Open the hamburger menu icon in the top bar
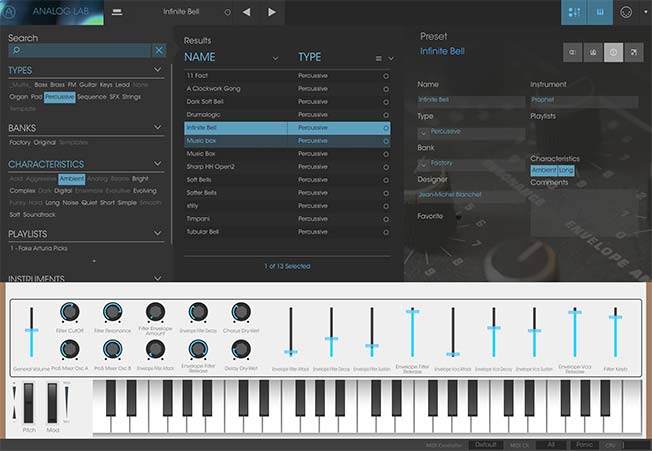This screenshot has height=451, width=652. click(117, 12)
